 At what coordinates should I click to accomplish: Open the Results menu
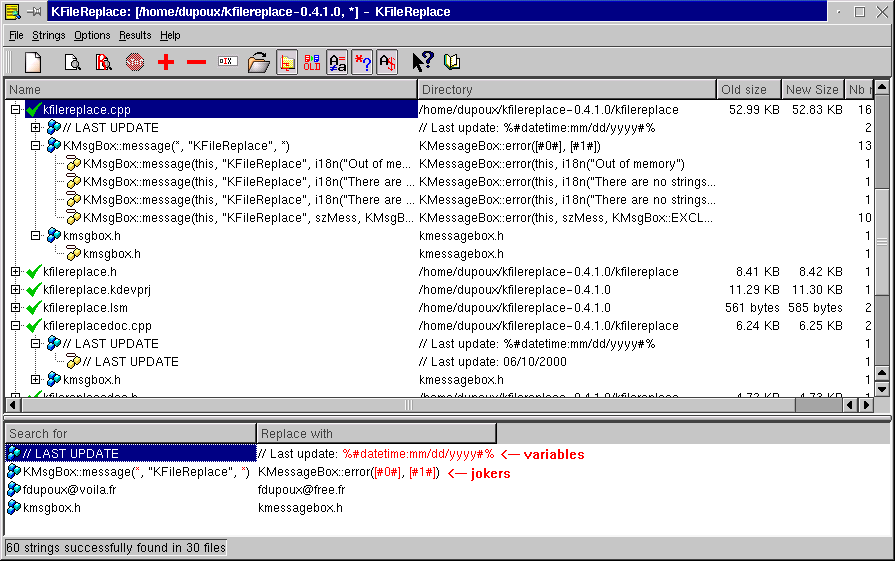pyautogui.click(x=135, y=35)
